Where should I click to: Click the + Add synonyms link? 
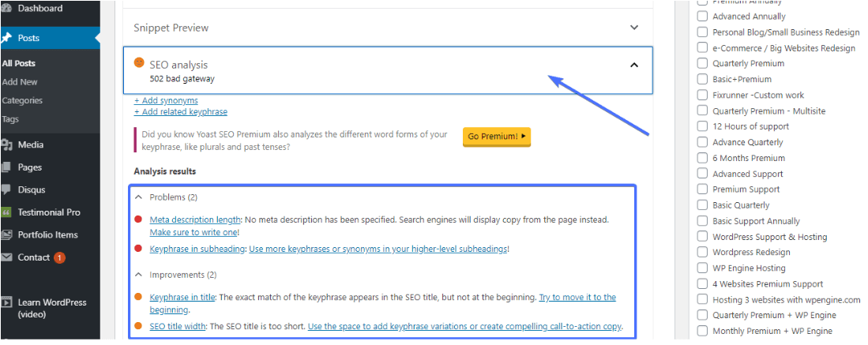pos(166,101)
